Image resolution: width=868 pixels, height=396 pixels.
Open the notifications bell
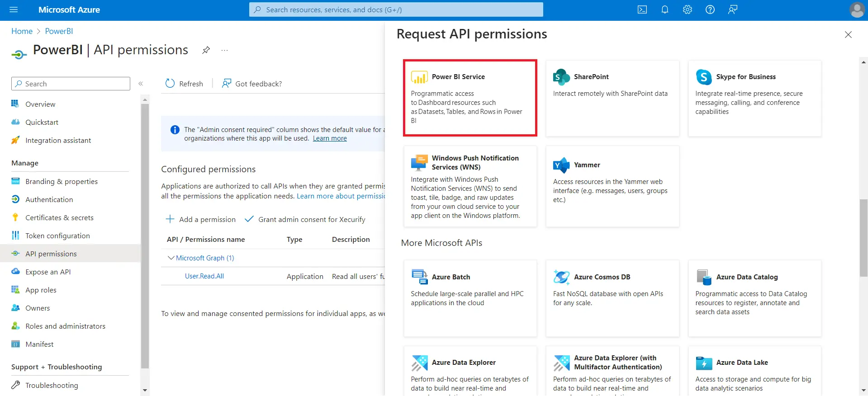[x=665, y=9]
